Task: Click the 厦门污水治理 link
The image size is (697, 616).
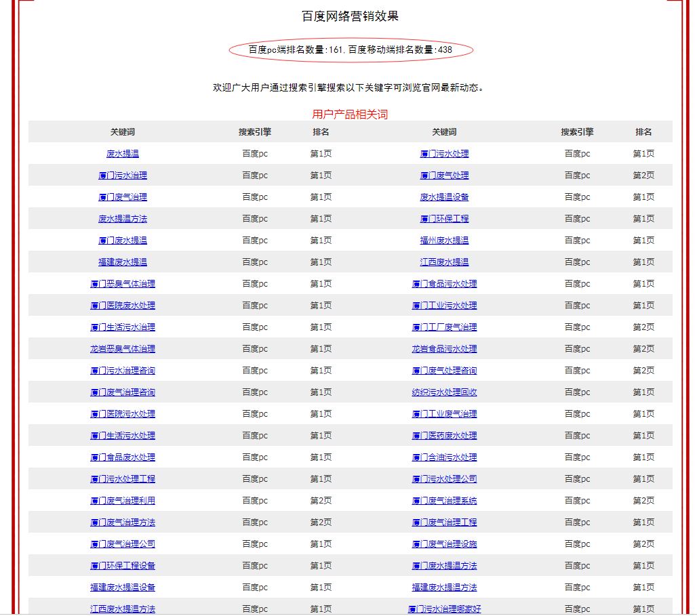Action: coord(122,176)
